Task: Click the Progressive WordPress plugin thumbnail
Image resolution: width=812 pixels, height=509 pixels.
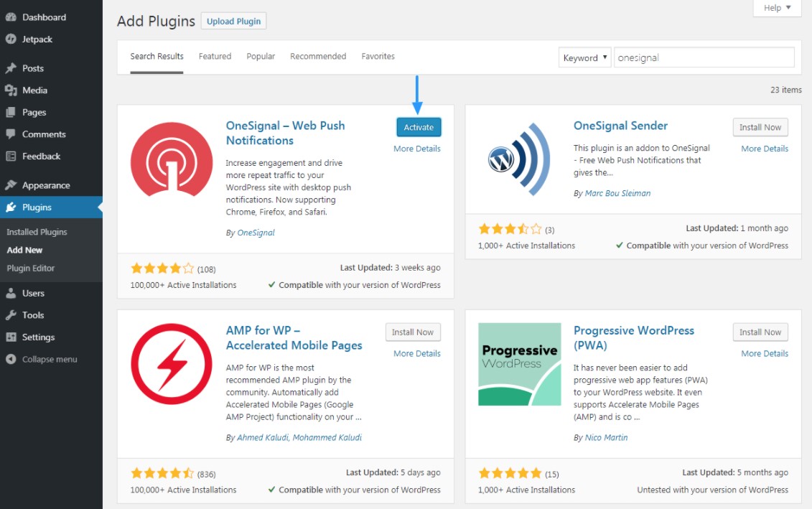Action: pyautogui.click(x=519, y=364)
